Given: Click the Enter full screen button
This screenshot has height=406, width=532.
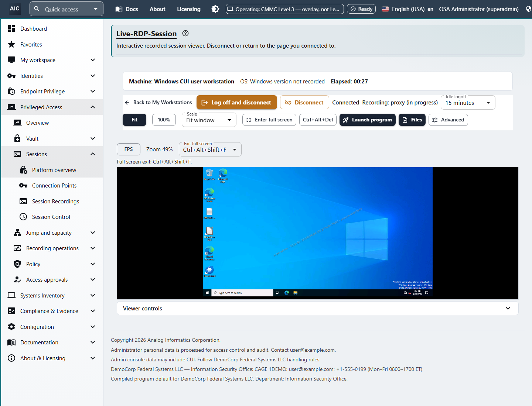Looking at the screenshot, I should [269, 120].
